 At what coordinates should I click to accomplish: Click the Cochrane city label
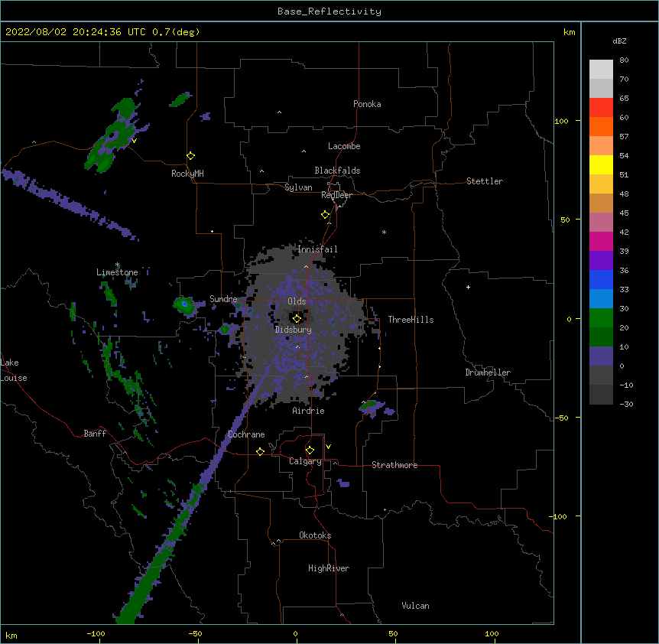tap(246, 434)
